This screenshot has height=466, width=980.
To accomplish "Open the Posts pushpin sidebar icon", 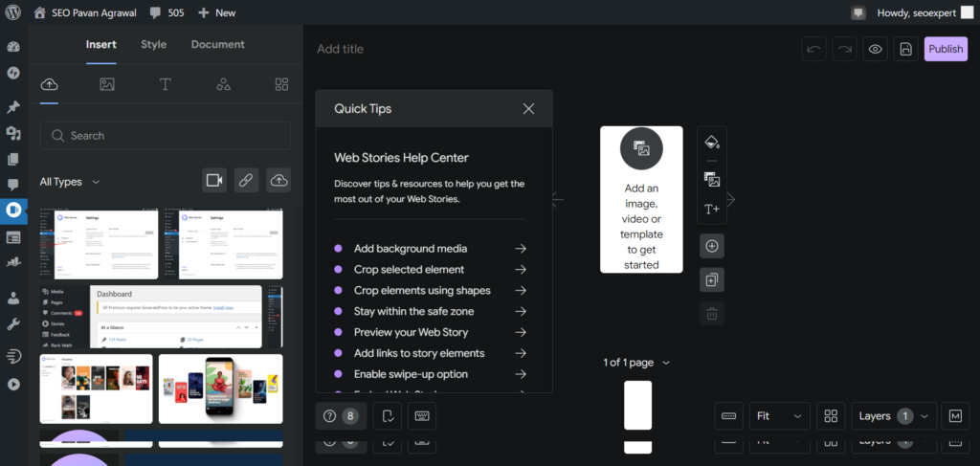I will point(13,107).
